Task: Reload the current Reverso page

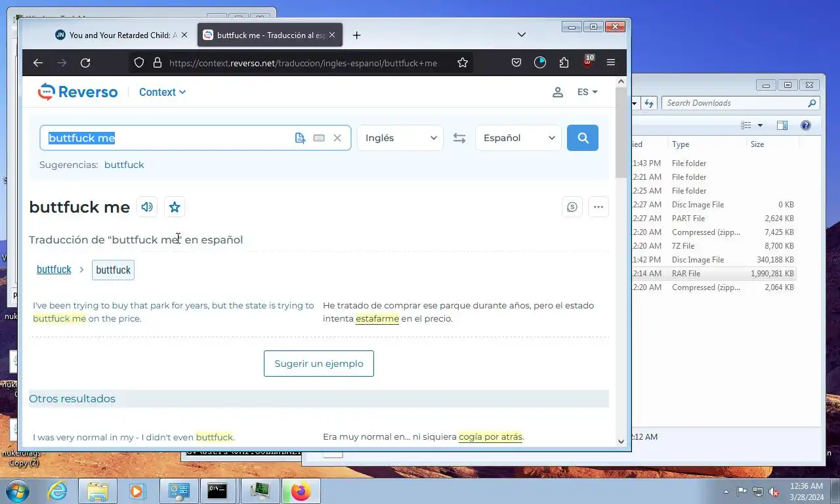Action: click(x=85, y=63)
